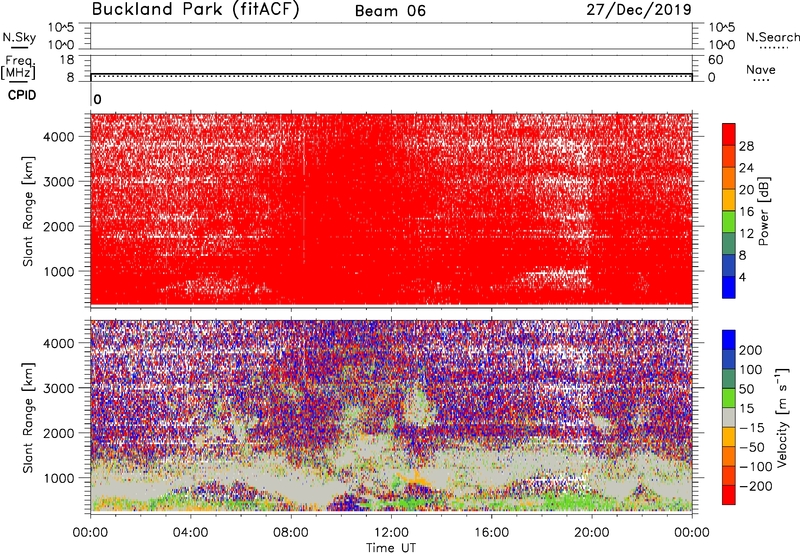The width and height of the screenshot is (800, 554).
Task: Click the 'Slant Range [km]' label of the velocity panel
Action: [28, 418]
